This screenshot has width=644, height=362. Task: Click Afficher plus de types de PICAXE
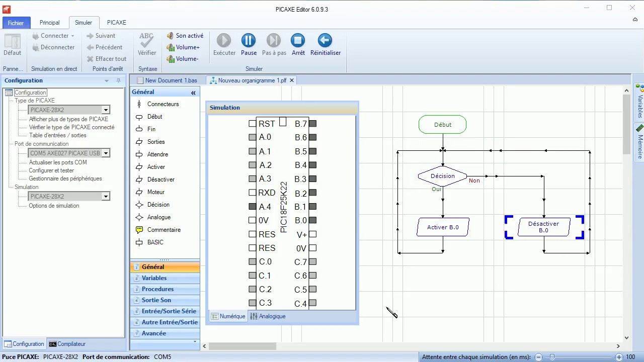point(68,119)
